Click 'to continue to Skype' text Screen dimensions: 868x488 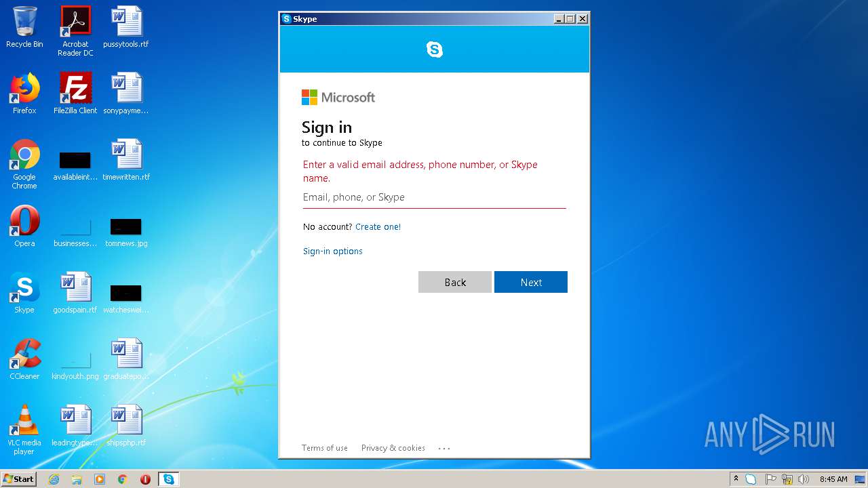342,143
